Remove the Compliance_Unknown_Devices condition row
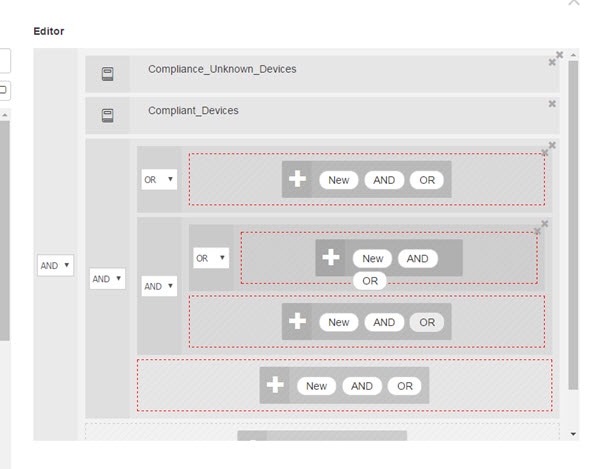The width and height of the screenshot is (590, 469). [x=552, y=62]
